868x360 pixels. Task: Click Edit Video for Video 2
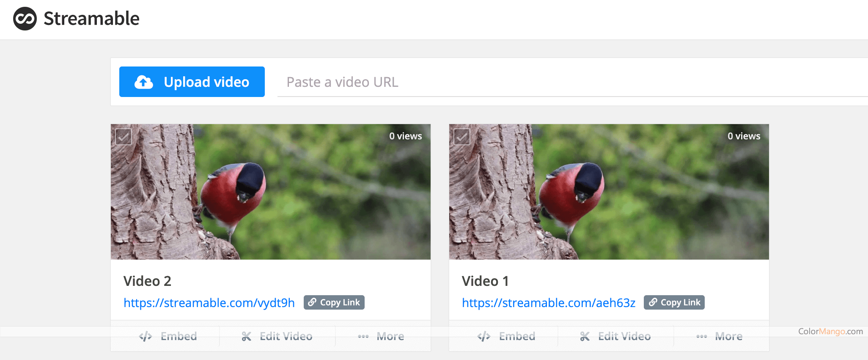(277, 336)
